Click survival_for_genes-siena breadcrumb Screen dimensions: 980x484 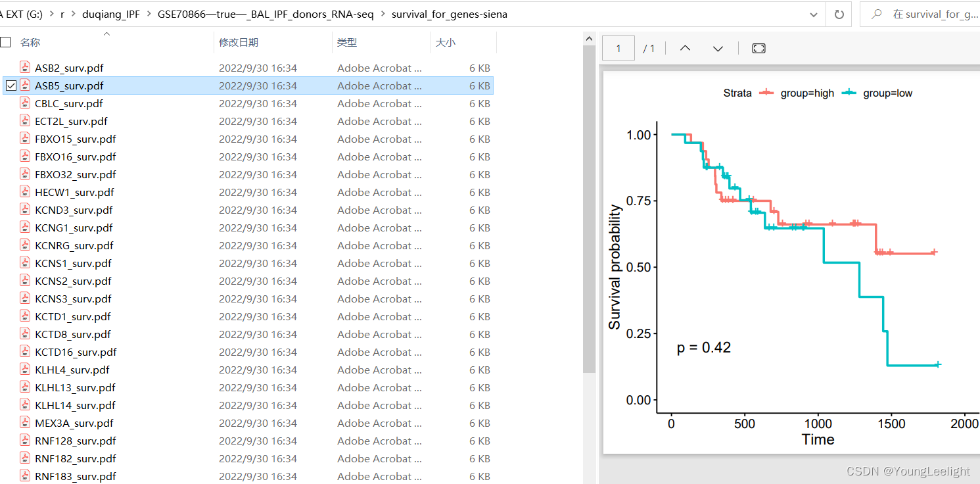pos(450,14)
